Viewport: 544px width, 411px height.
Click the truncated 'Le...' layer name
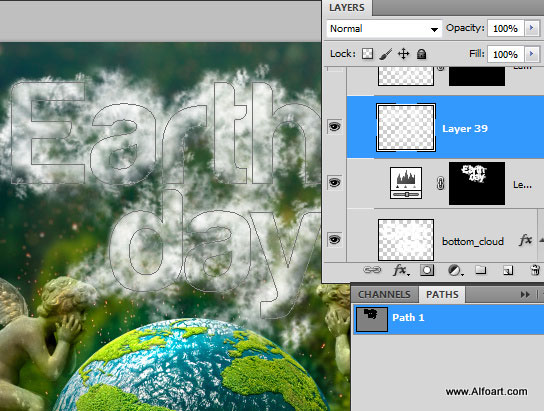click(x=522, y=185)
